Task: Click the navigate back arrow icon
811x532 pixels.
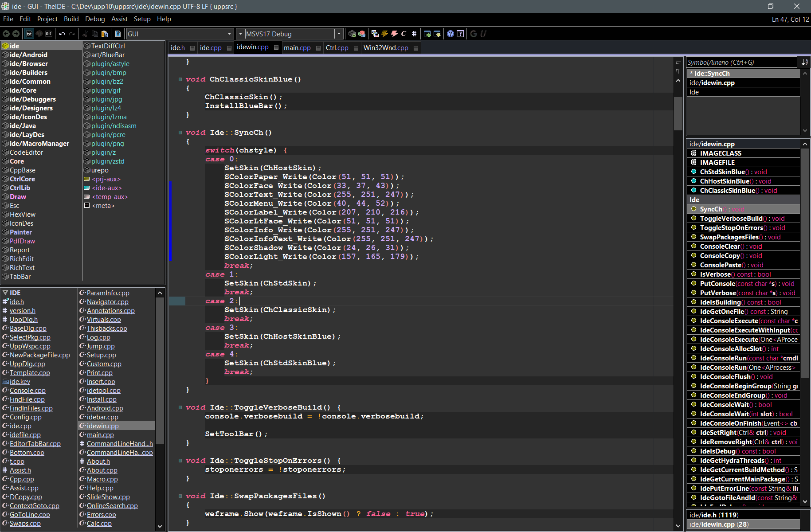Action: pos(6,34)
